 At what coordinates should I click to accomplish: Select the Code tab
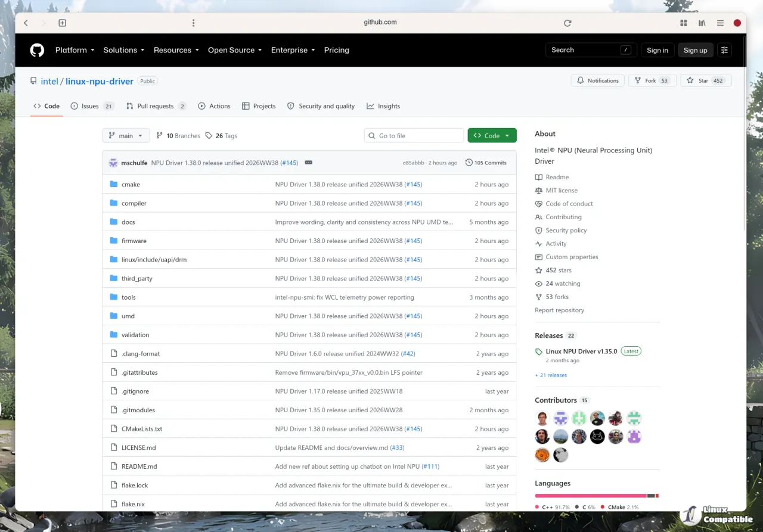46,106
